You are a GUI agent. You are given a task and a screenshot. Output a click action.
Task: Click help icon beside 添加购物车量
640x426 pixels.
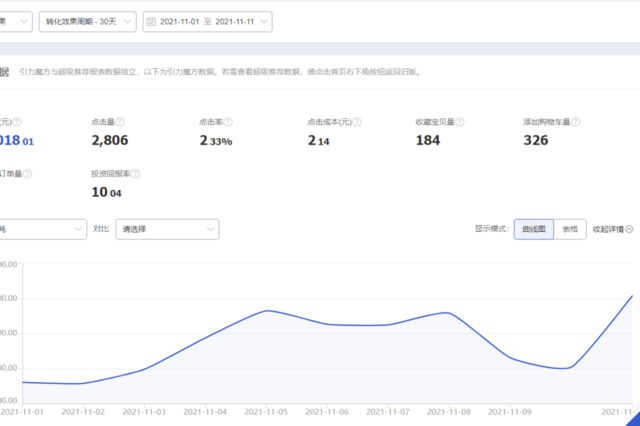pyautogui.click(x=576, y=122)
